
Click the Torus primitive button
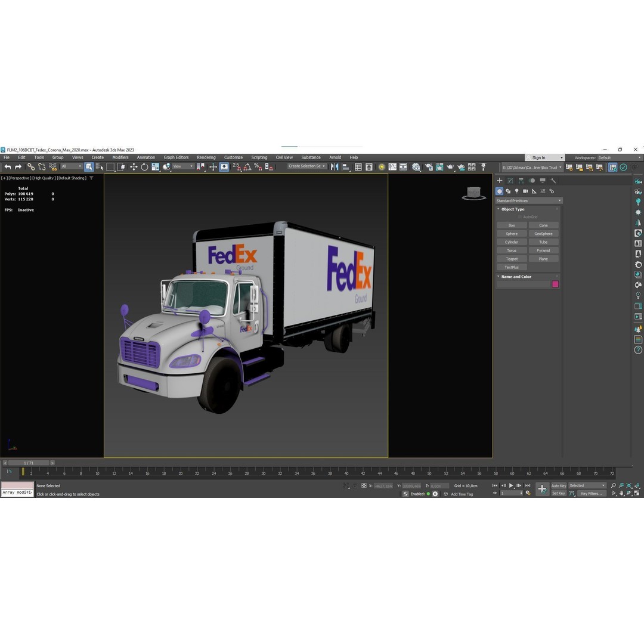[512, 250]
